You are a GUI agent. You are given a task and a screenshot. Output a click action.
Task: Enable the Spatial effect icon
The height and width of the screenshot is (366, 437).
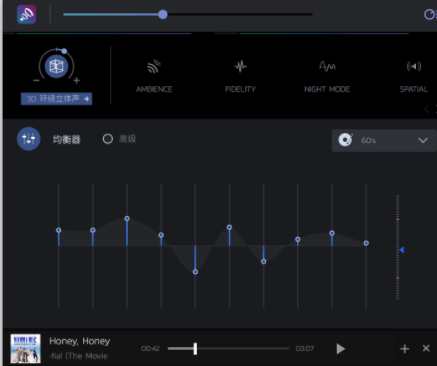414,66
